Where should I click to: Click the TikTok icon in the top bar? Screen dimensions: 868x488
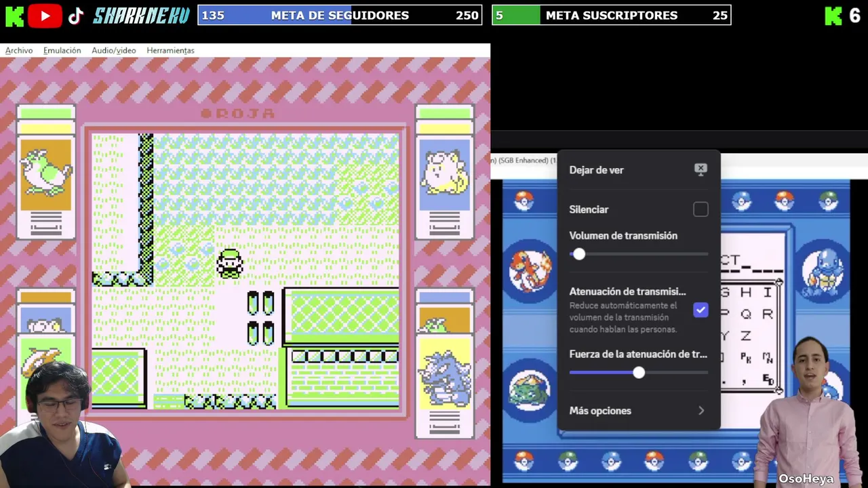[76, 16]
